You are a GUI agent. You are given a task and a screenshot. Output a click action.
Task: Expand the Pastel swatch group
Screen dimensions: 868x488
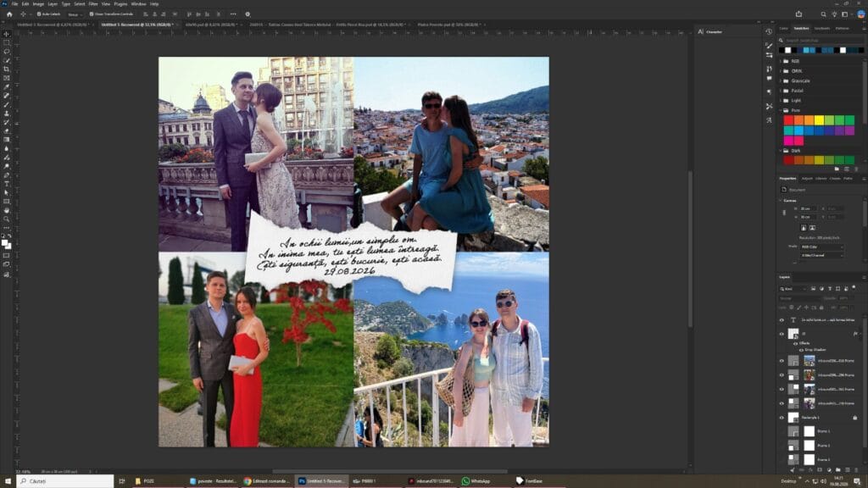click(x=781, y=91)
